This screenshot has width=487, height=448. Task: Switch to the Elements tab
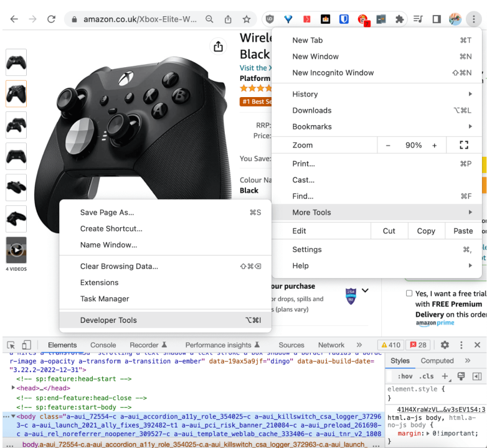point(62,345)
